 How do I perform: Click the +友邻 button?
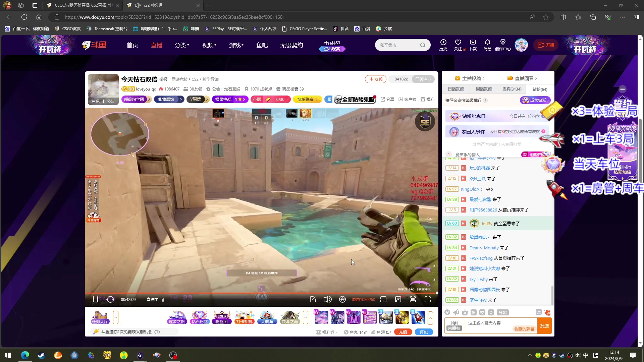(376, 79)
